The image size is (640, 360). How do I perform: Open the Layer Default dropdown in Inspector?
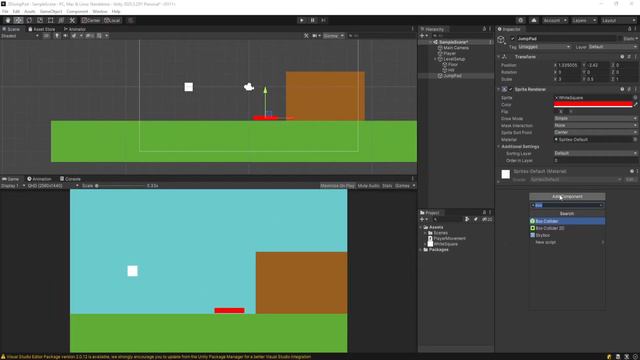click(x=613, y=47)
